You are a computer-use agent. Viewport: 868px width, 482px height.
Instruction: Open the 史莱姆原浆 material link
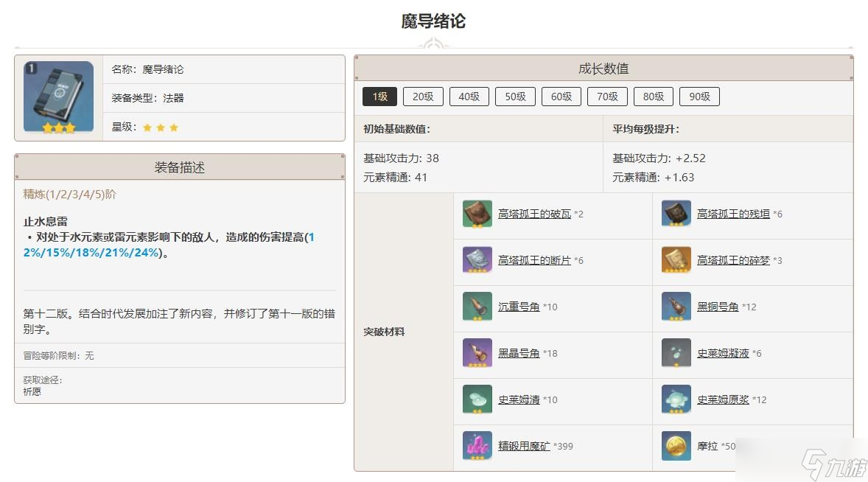[x=723, y=399]
